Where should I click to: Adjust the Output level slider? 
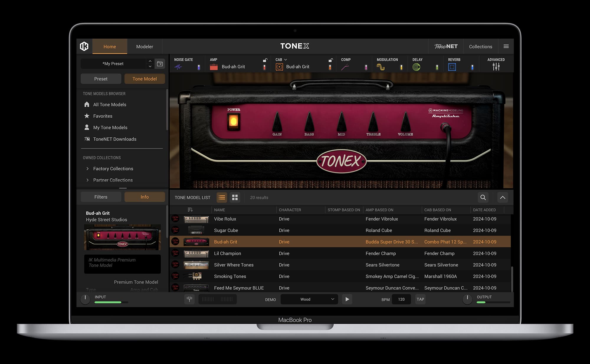pos(493,302)
